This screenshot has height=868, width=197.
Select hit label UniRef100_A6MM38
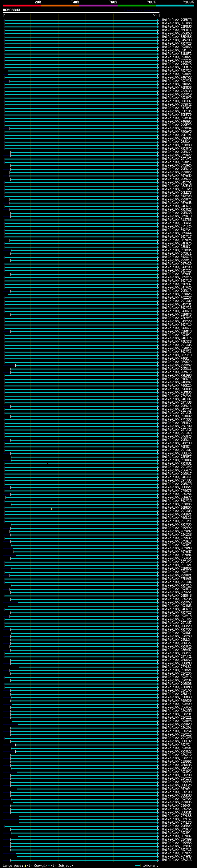177,88
